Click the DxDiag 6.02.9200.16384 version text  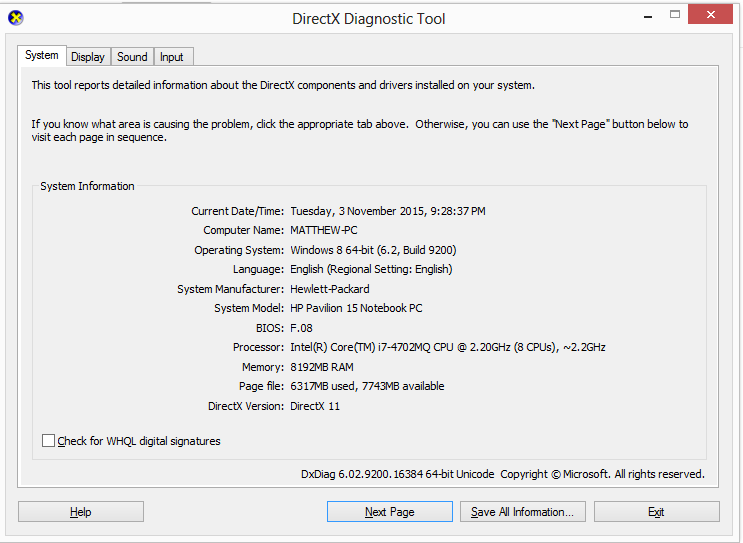tap(397, 474)
